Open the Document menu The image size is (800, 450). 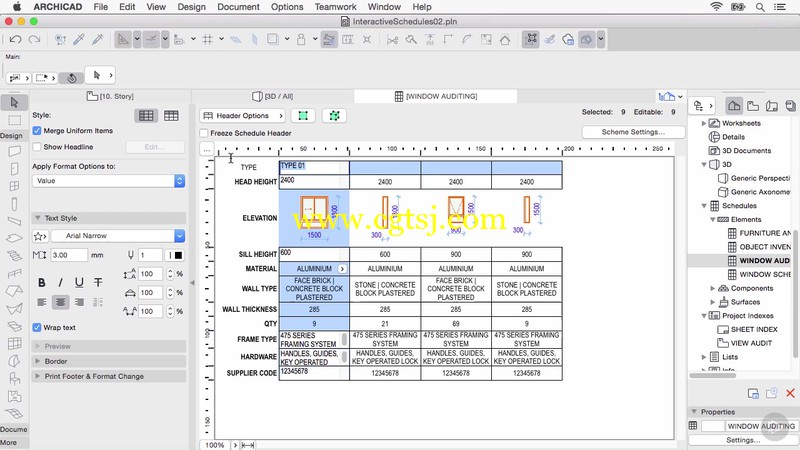238,7
